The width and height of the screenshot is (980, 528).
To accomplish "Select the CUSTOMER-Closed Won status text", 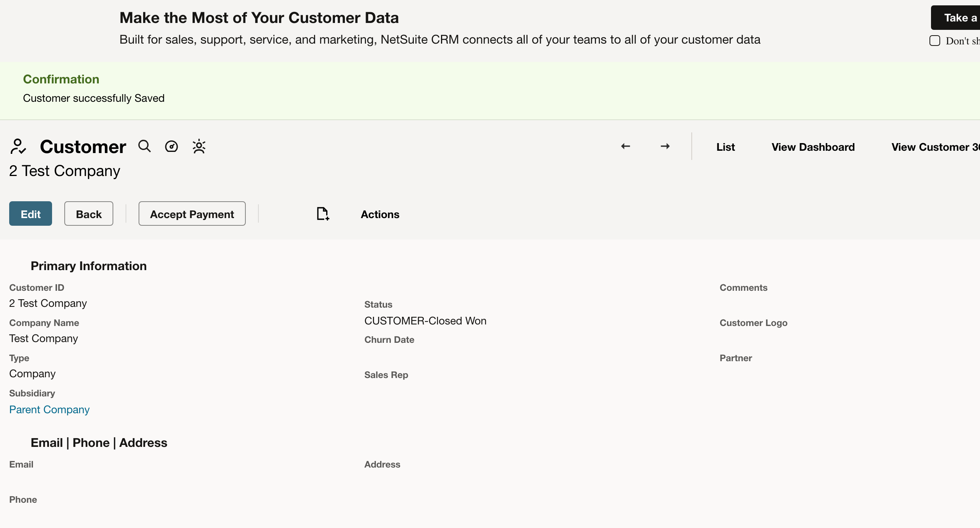I will [425, 321].
